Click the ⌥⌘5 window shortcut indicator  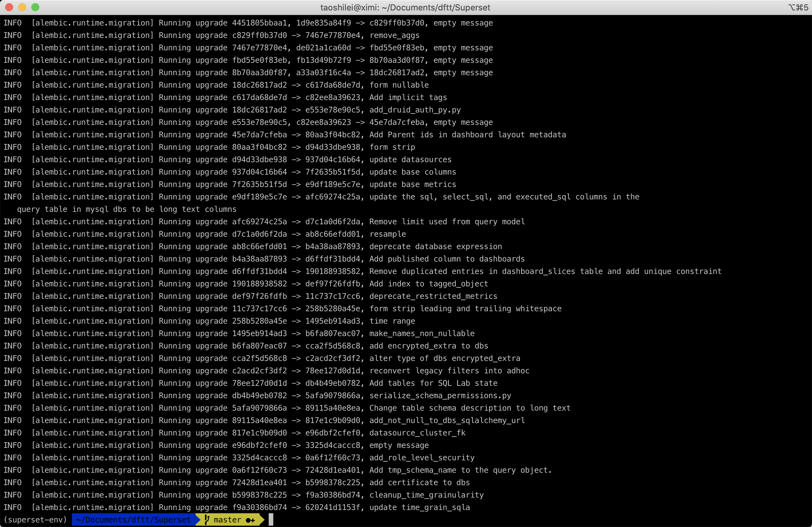[798, 7]
